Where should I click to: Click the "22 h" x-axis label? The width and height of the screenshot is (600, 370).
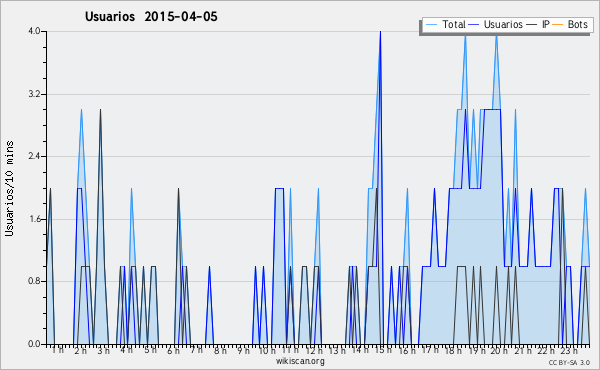(x=546, y=350)
